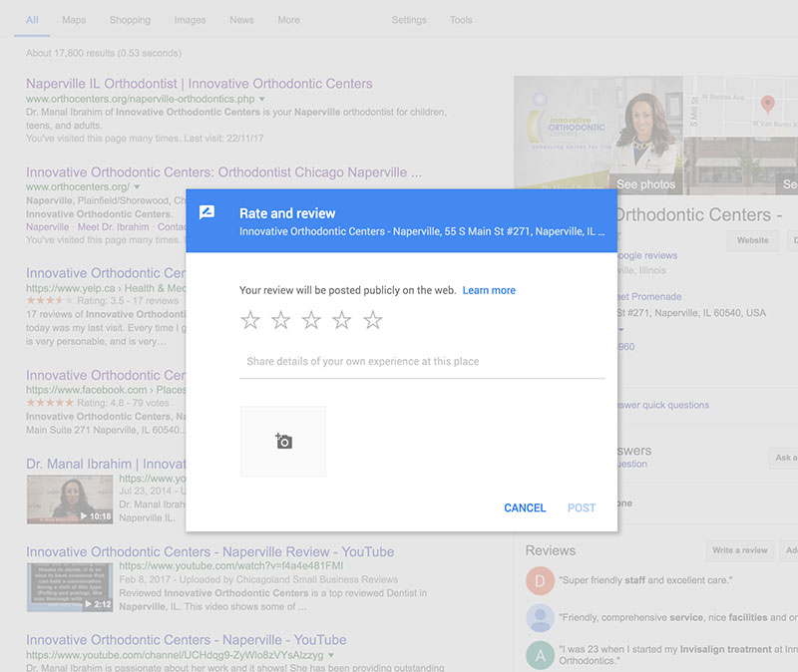Image resolution: width=798 pixels, height=672 pixels.
Task: Switch to the Shopping search tab
Action: point(130,20)
